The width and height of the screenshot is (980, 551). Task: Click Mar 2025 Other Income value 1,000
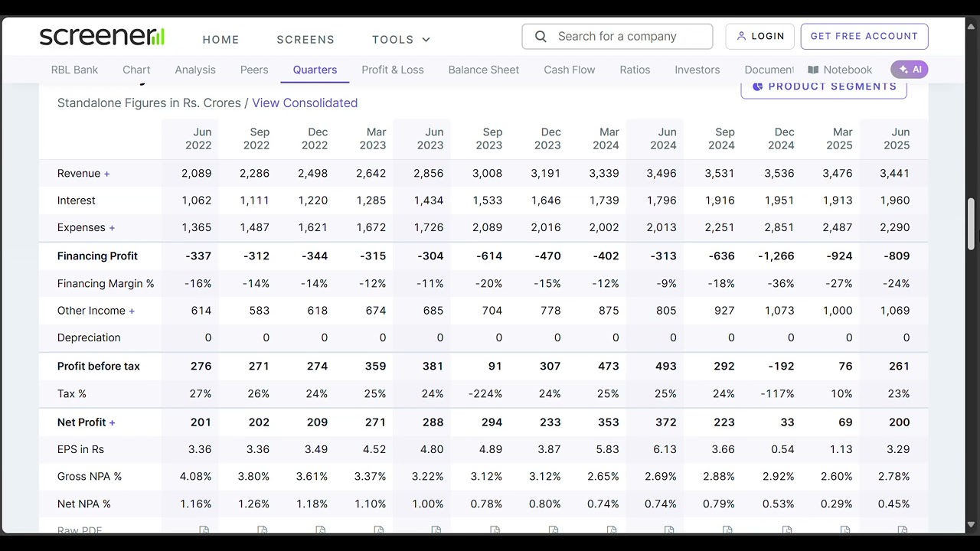838,311
